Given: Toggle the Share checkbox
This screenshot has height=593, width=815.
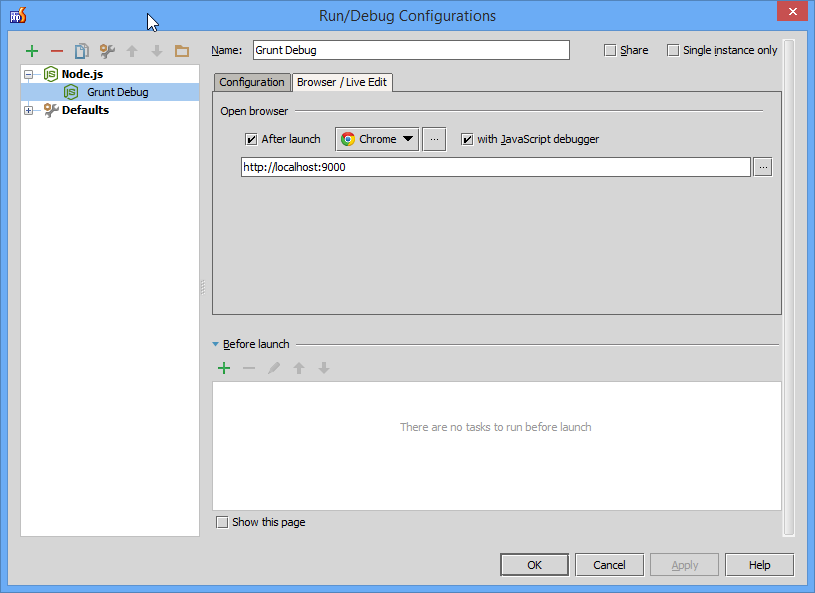Looking at the screenshot, I should click(610, 50).
